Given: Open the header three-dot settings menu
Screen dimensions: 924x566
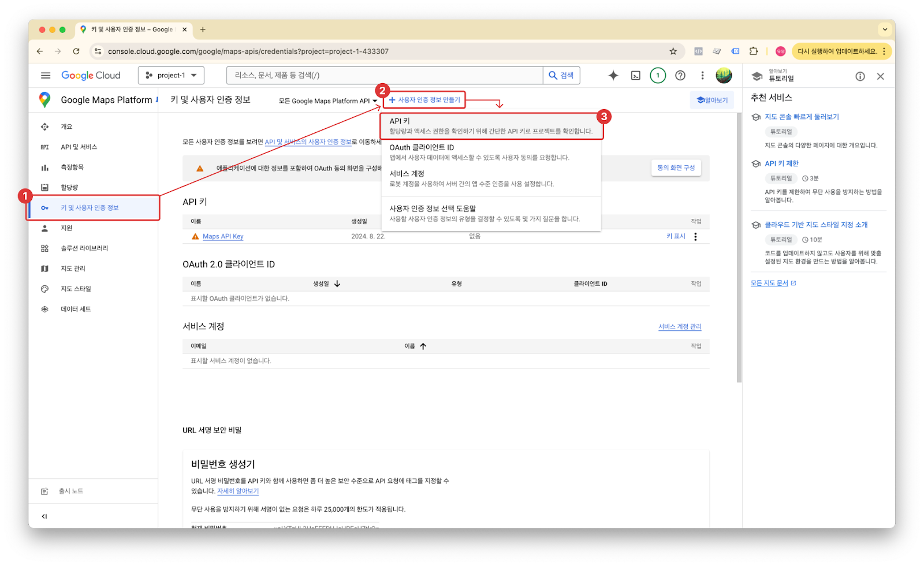Looking at the screenshot, I should click(702, 75).
